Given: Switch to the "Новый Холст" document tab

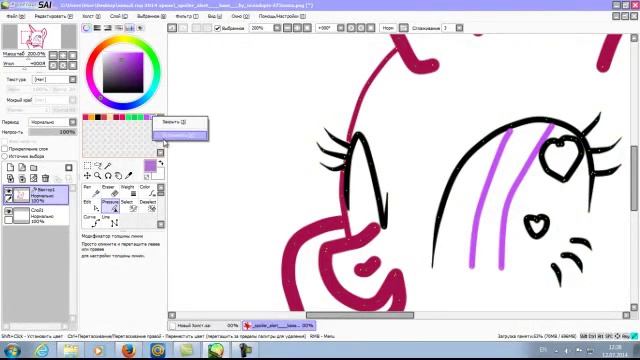Looking at the screenshot, I should click(x=204, y=326).
